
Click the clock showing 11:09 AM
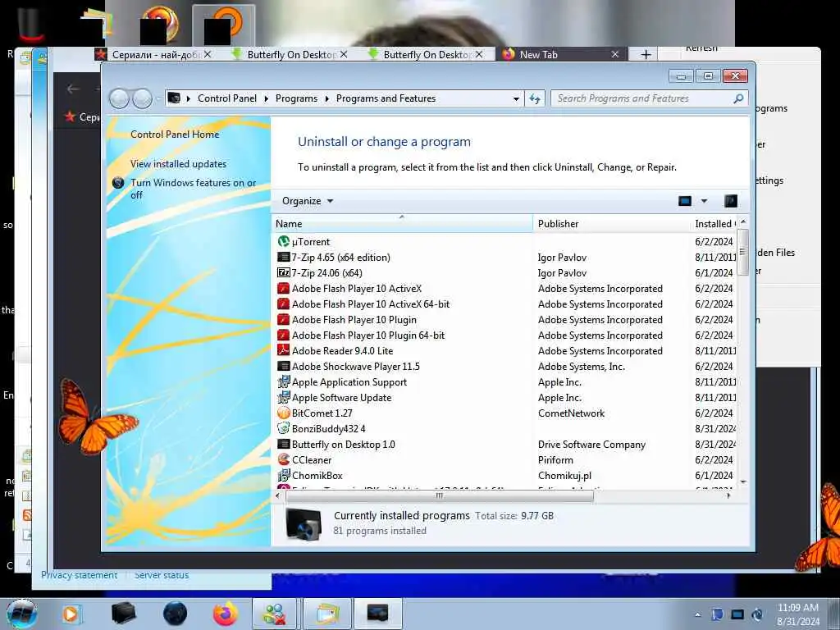(x=798, y=608)
